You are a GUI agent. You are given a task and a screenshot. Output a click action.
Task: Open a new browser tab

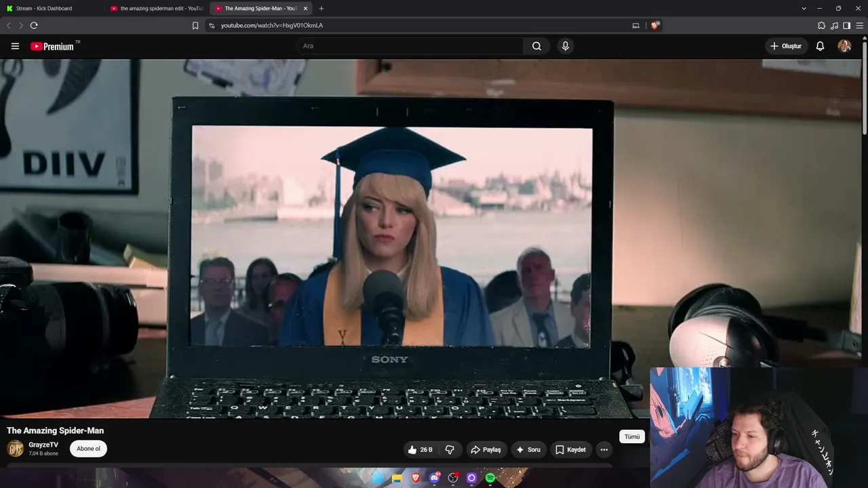[x=321, y=8]
